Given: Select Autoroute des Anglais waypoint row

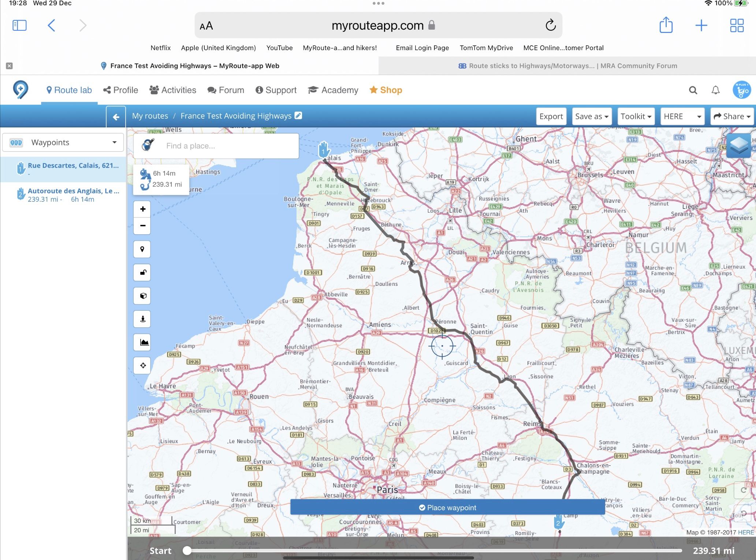Looking at the screenshot, I should [x=63, y=195].
